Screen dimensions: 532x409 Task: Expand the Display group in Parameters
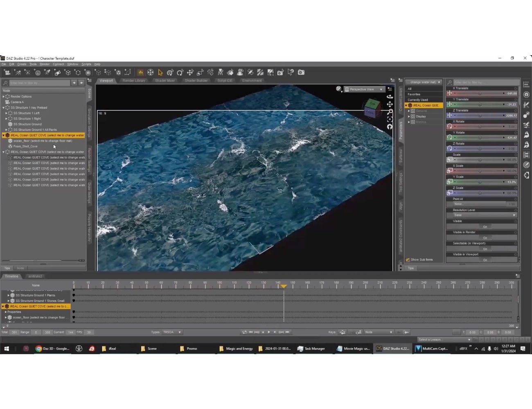point(409,117)
